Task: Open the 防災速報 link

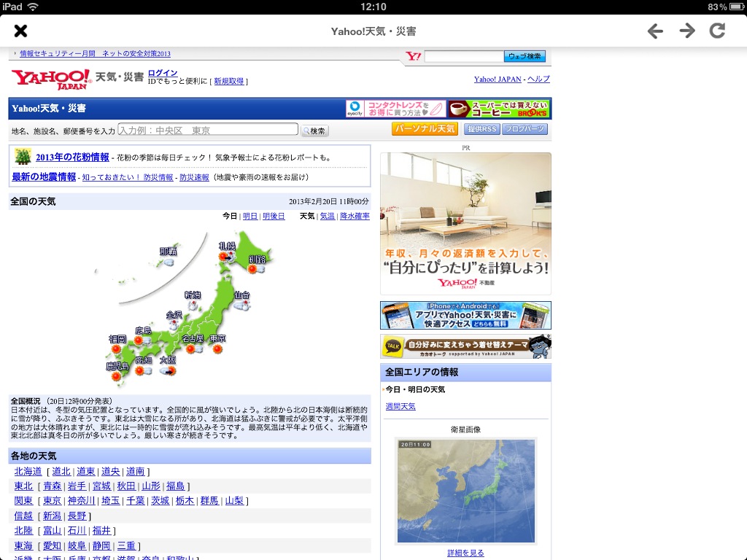Action: pyautogui.click(x=194, y=177)
